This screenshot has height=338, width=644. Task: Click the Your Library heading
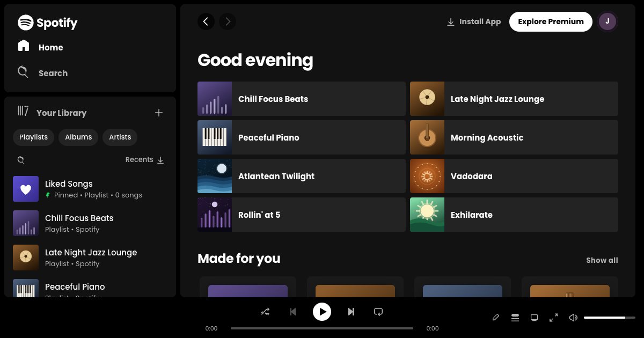(x=61, y=113)
